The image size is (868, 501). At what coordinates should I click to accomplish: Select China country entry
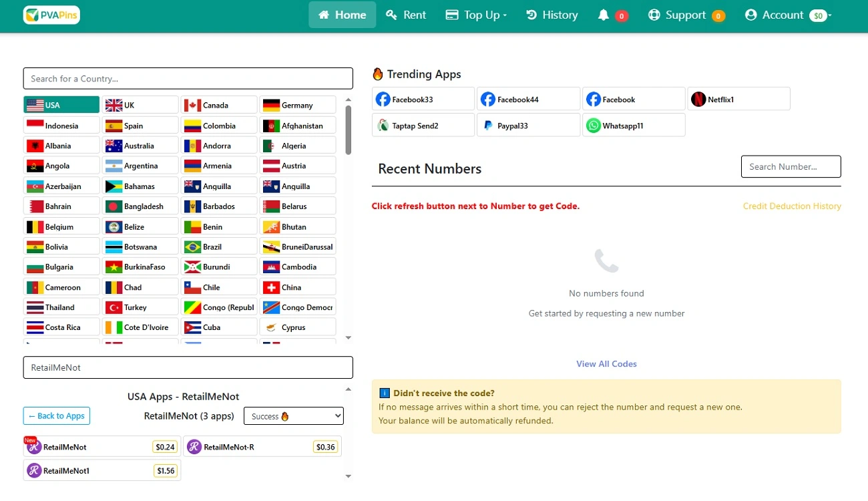[x=298, y=287]
